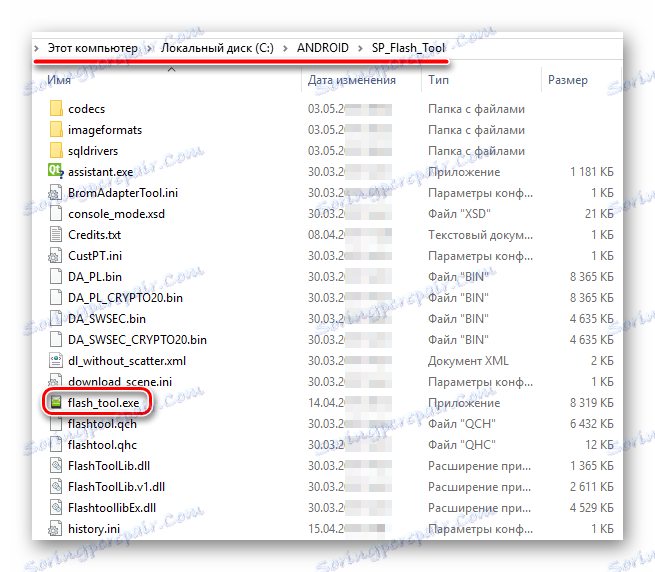This screenshot has width=655, height=572.
Task: Click the 1 181 КБ size value
Action: [x=592, y=172]
